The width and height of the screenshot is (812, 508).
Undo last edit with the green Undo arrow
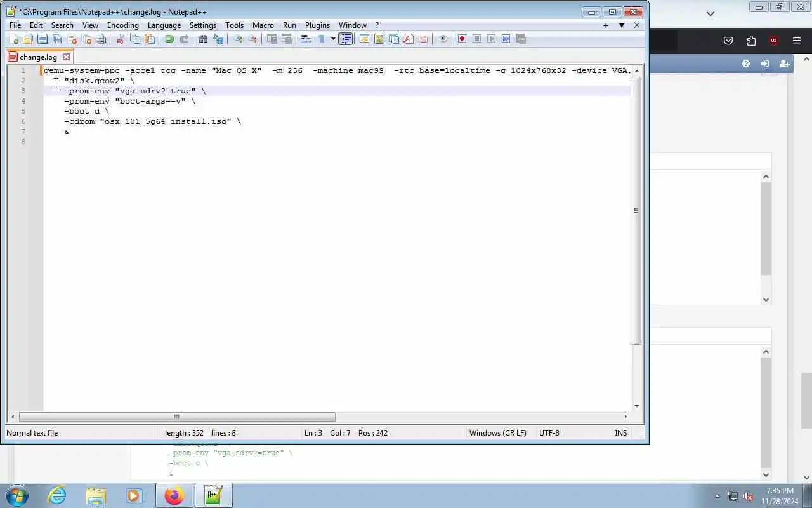169,39
